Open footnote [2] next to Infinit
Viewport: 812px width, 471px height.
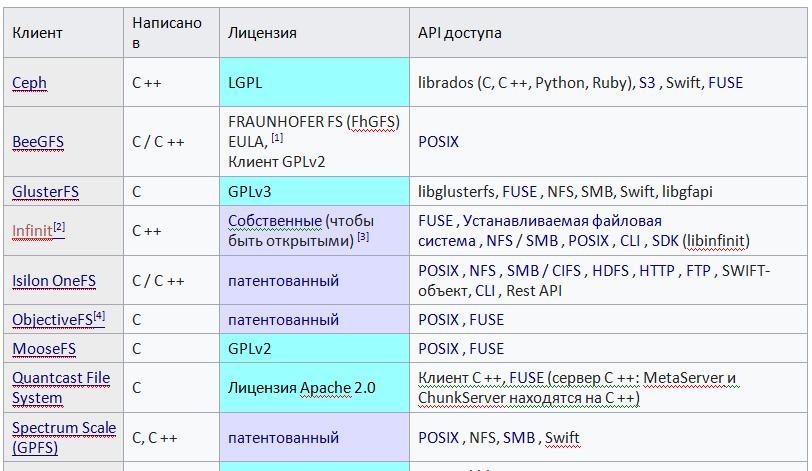pos(59,227)
